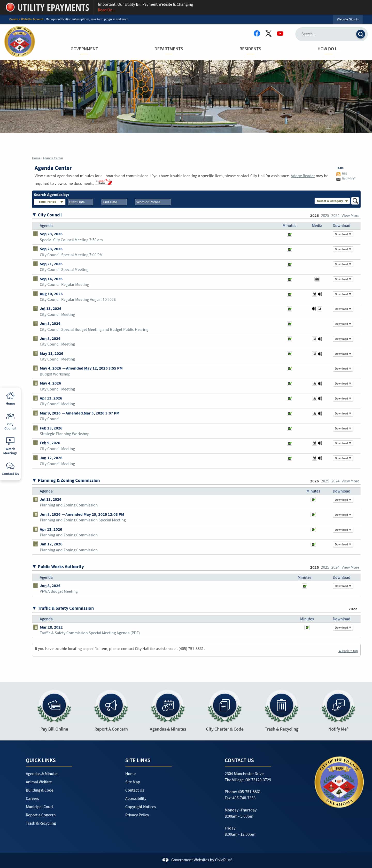Open the Select a Category dropdown
Viewport: 372px width, 868px height.
click(332, 201)
